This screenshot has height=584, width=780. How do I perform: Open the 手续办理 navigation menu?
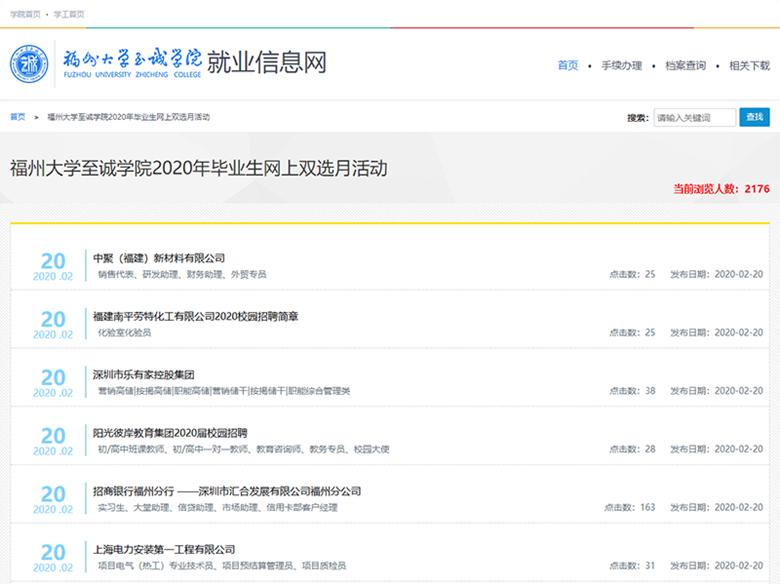[621, 66]
